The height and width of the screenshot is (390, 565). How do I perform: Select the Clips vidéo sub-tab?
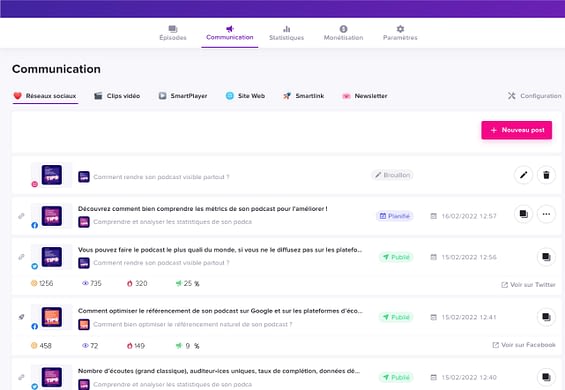tap(117, 96)
